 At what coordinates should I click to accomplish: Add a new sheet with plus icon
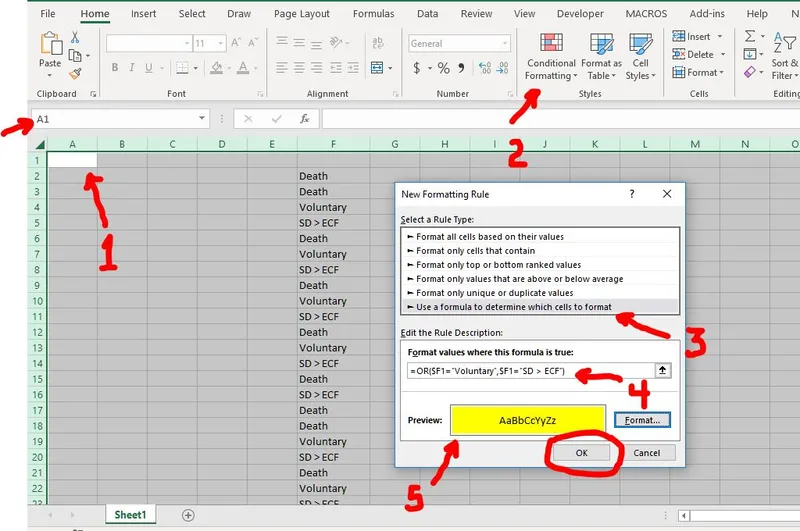188,515
